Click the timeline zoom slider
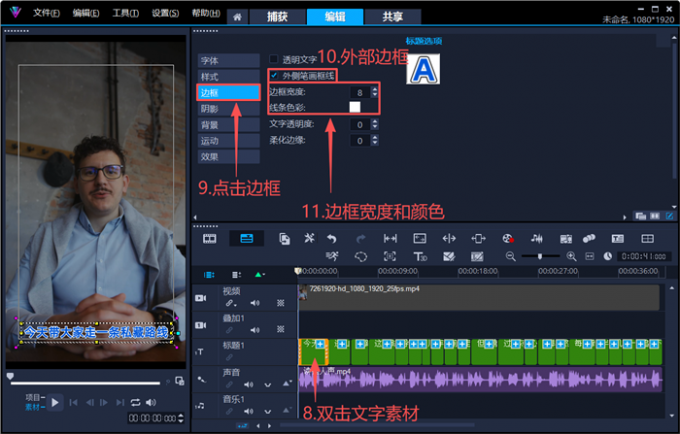Screen dimensions: 680x434 click(540, 256)
